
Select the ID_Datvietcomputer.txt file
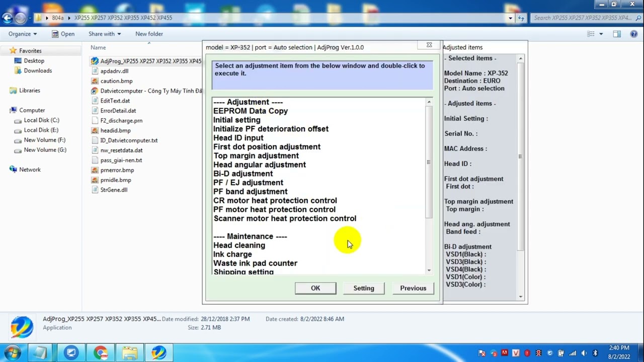129,140
